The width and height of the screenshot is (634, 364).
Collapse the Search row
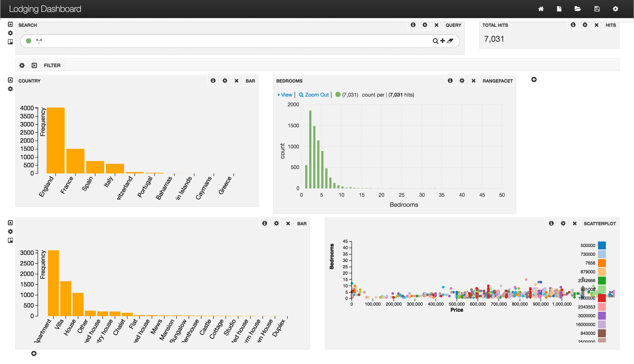[x=10, y=24]
